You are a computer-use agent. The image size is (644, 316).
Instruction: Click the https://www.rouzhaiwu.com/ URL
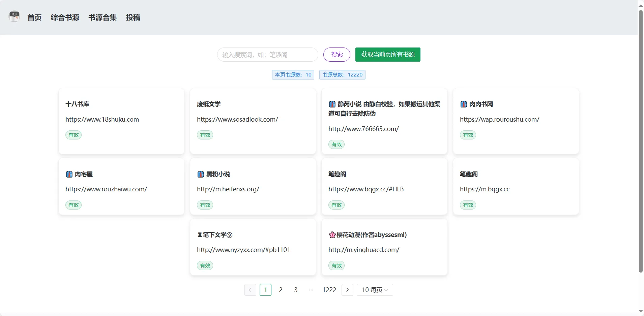106,189
